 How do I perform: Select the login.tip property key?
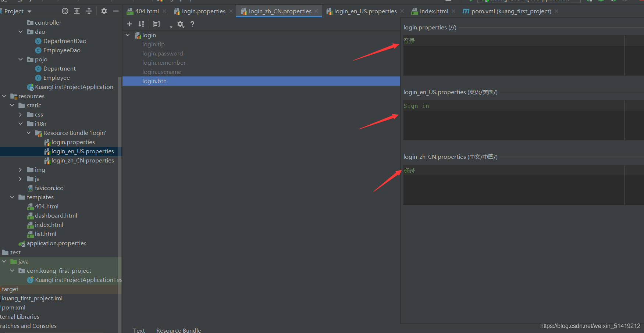click(153, 44)
